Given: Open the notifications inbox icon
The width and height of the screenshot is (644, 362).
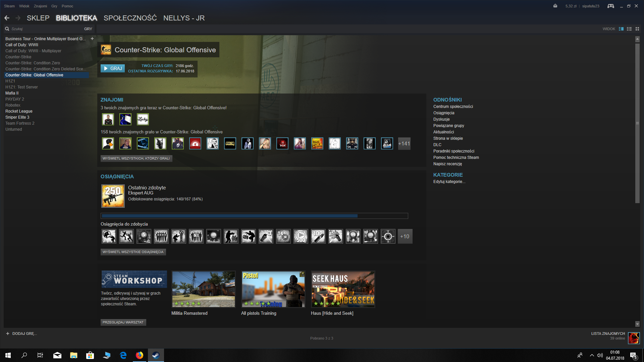Looking at the screenshot, I should point(555,6).
